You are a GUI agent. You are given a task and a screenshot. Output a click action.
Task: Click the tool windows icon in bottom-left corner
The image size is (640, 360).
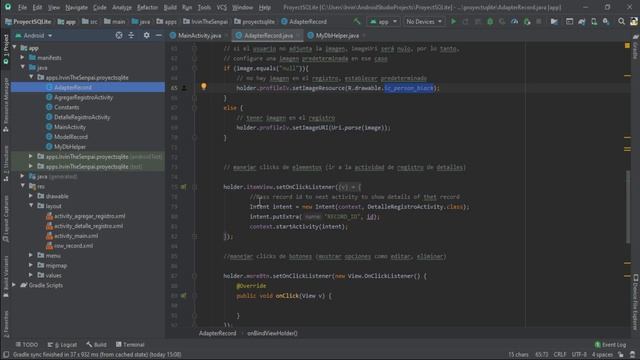6,355
